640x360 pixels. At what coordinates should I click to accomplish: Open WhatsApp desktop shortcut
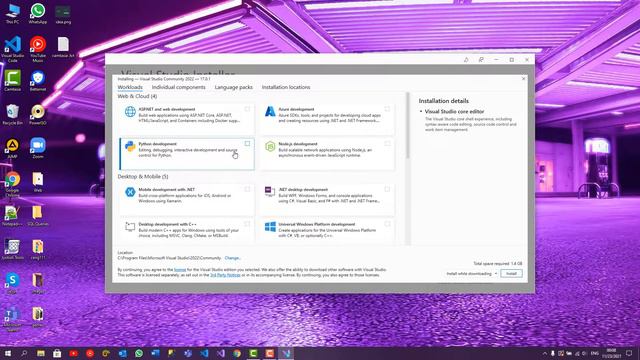[x=38, y=14]
